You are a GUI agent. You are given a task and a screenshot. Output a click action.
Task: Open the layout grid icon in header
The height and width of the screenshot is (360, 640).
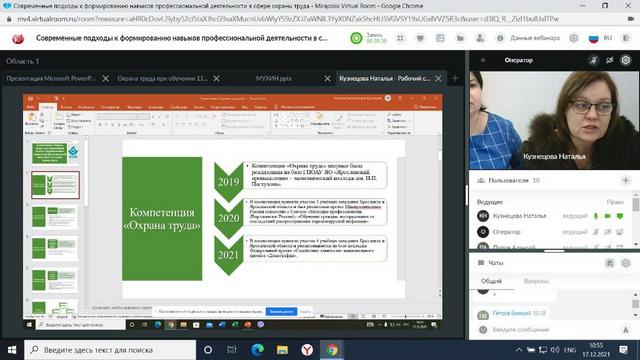(400, 38)
